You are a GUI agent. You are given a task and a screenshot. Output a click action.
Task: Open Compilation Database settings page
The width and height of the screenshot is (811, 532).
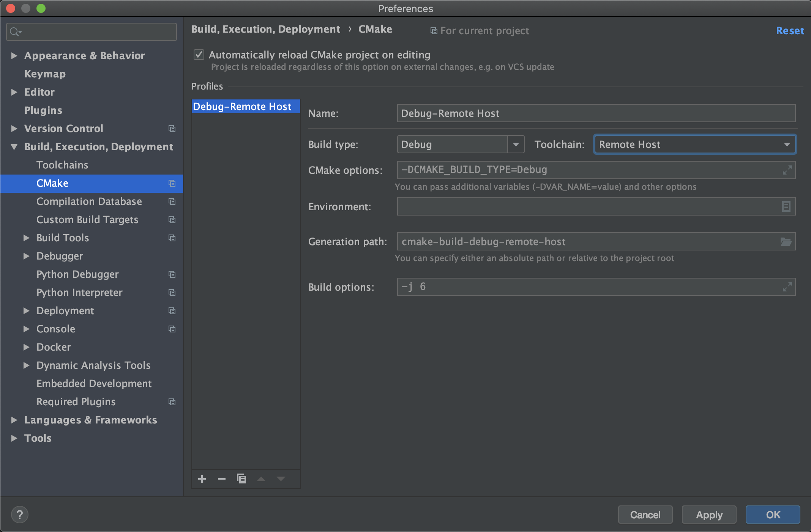pos(89,201)
